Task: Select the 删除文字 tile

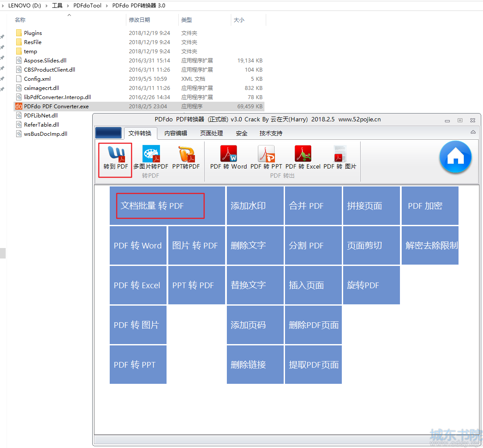Action: pyautogui.click(x=255, y=245)
